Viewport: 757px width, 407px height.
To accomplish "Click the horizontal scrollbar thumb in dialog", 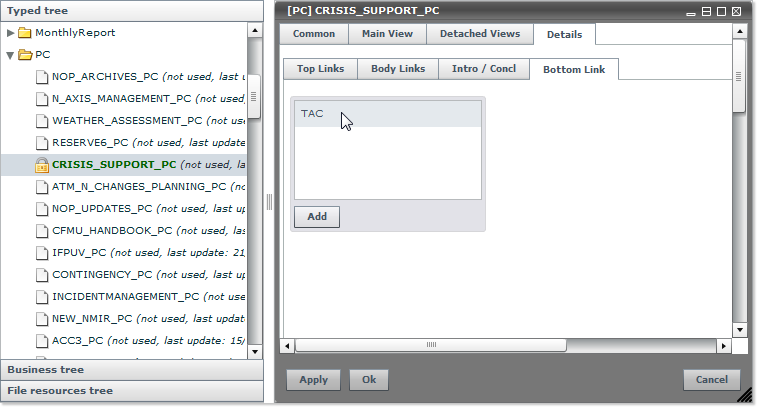I will pyautogui.click(x=432, y=345).
